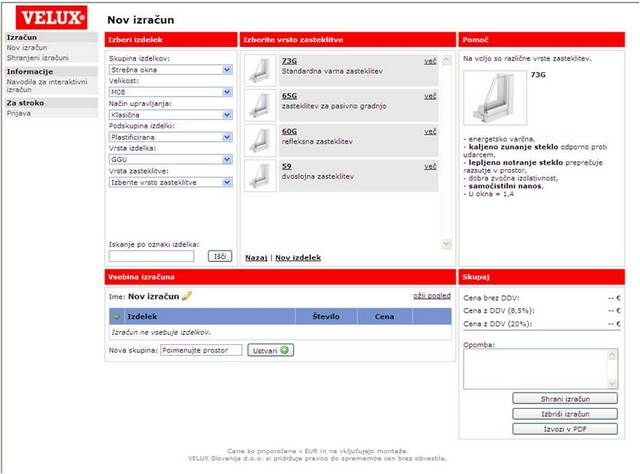
Task: Click the green arrow icon in table header
Action: click(x=117, y=315)
